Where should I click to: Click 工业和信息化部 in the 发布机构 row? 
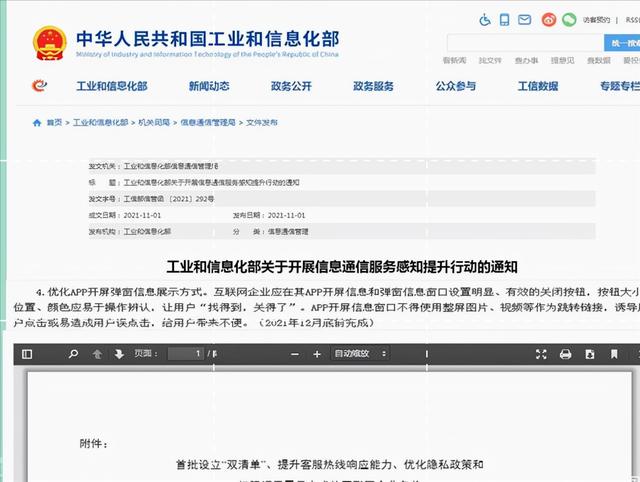click(147, 231)
